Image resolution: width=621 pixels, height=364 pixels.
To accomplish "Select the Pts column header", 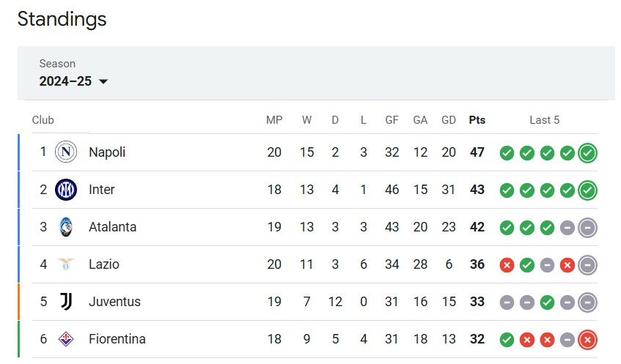I will [x=477, y=120].
